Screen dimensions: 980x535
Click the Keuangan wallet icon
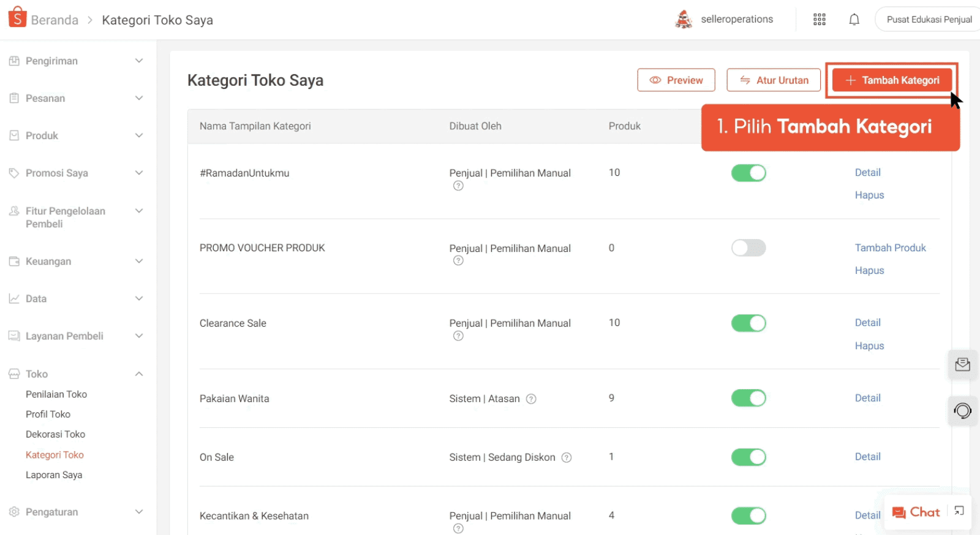tap(14, 261)
